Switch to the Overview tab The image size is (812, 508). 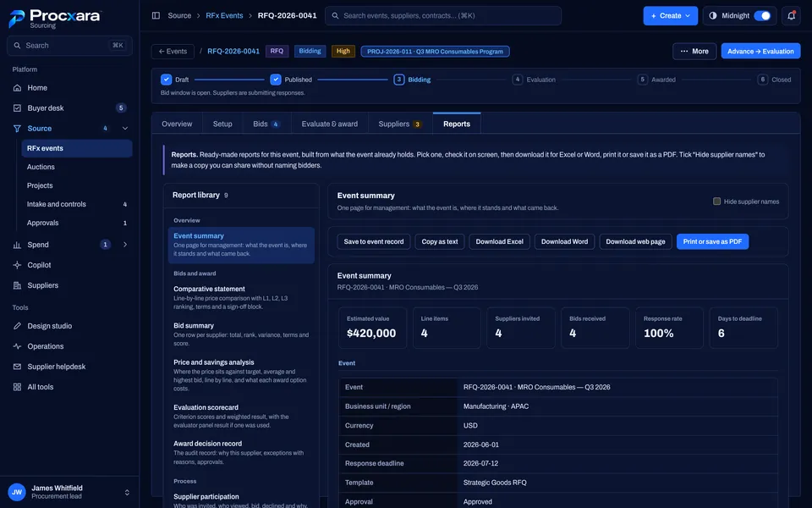click(x=177, y=124)
